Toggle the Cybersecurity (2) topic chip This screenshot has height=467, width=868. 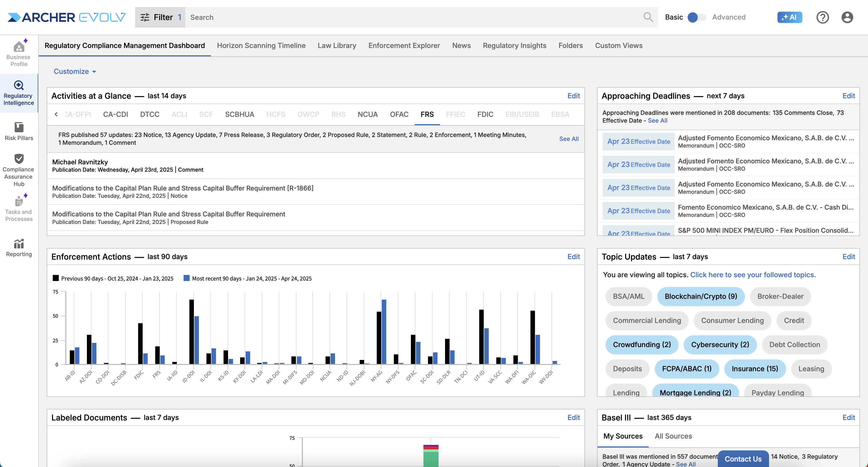[x=720, y=345]
